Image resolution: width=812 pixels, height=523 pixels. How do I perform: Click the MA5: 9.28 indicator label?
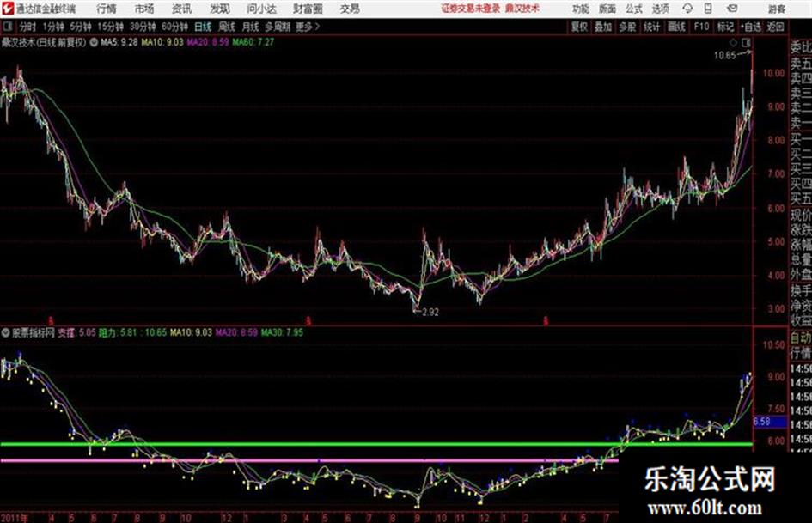point(119,42)
